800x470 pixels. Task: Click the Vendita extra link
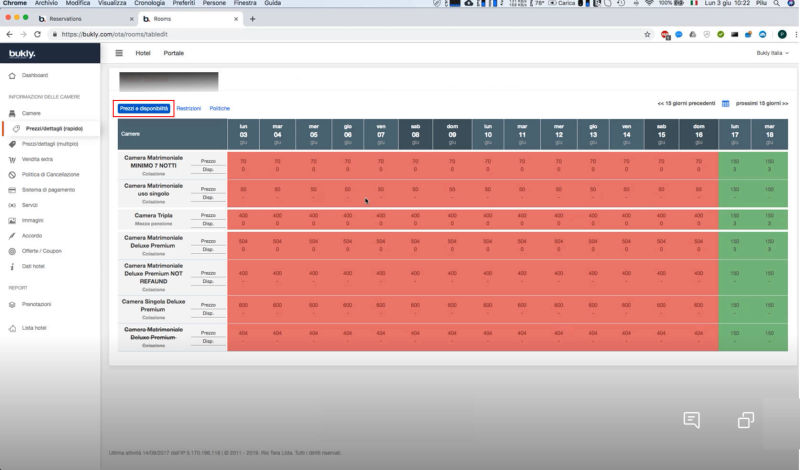[x=37, y=159]
